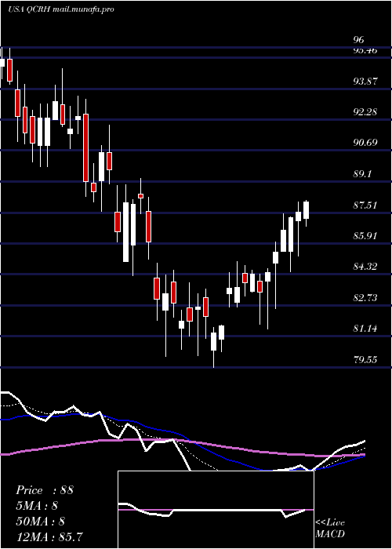Click the 89.1 price axis label
Viewport: 392px width, 549px height.
362,174
